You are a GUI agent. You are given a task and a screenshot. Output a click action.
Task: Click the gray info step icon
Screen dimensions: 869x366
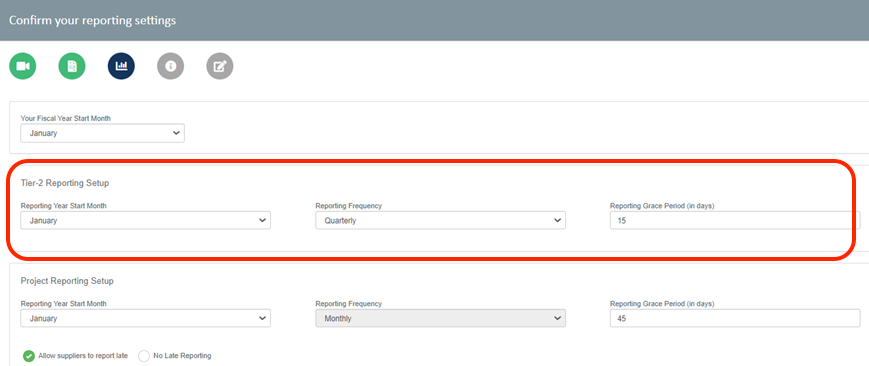pos(171,67)
